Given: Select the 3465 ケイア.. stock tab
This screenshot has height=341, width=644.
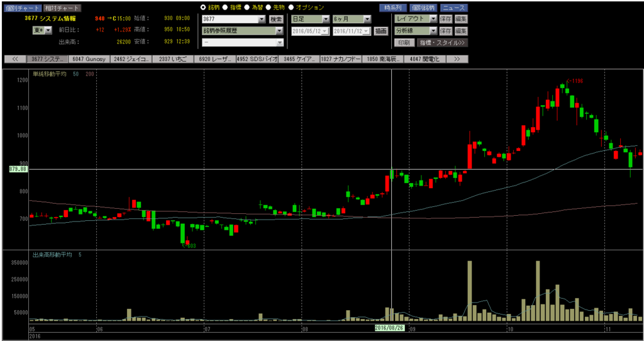Looking at the screenshot, I should pos(299,59).
